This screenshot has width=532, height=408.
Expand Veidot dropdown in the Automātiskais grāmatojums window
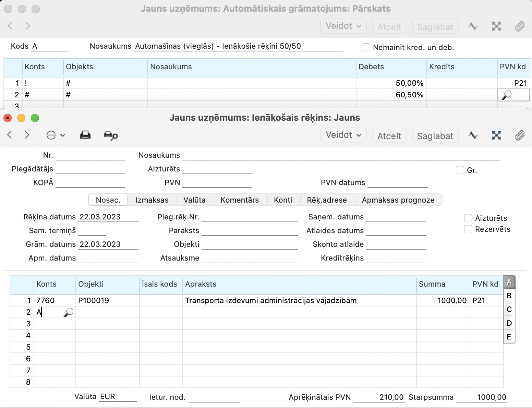(343, 26)
